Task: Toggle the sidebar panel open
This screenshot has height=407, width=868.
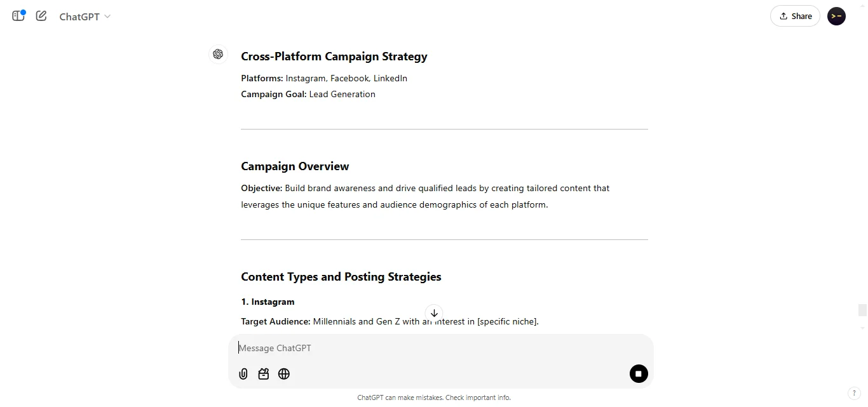Action: [x=18, y=16]
